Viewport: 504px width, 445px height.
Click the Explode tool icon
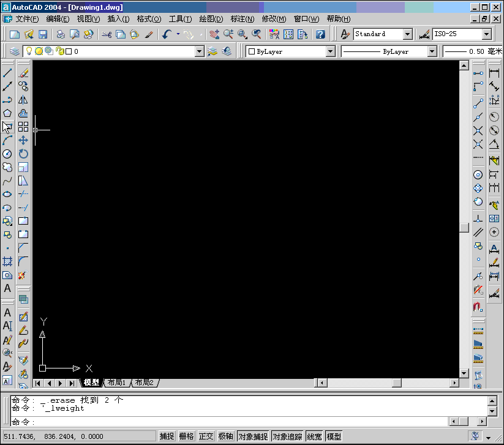pos(23,275)
